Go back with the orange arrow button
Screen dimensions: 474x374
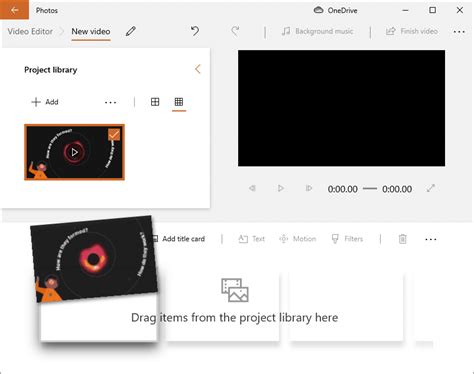(x=14, y=10)
